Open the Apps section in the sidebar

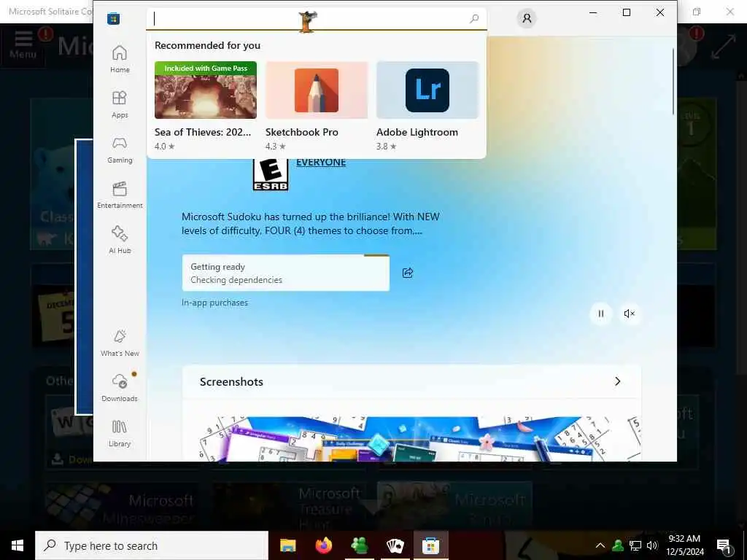pos(120,104)
